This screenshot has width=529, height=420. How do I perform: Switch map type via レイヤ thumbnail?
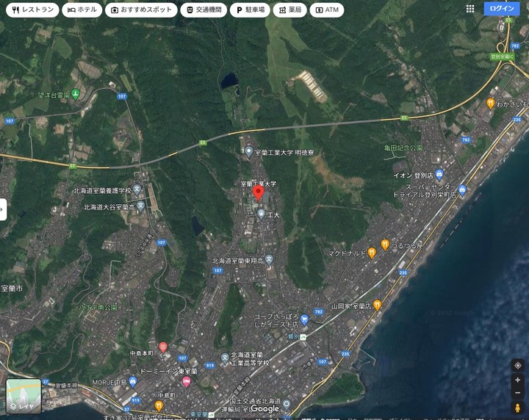(x=24, y=396)
